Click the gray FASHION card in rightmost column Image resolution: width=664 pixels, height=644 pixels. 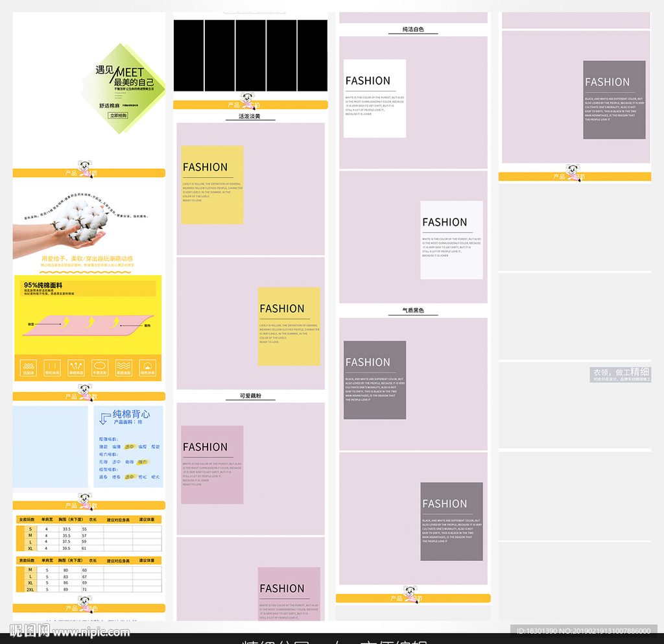(615, 100)
